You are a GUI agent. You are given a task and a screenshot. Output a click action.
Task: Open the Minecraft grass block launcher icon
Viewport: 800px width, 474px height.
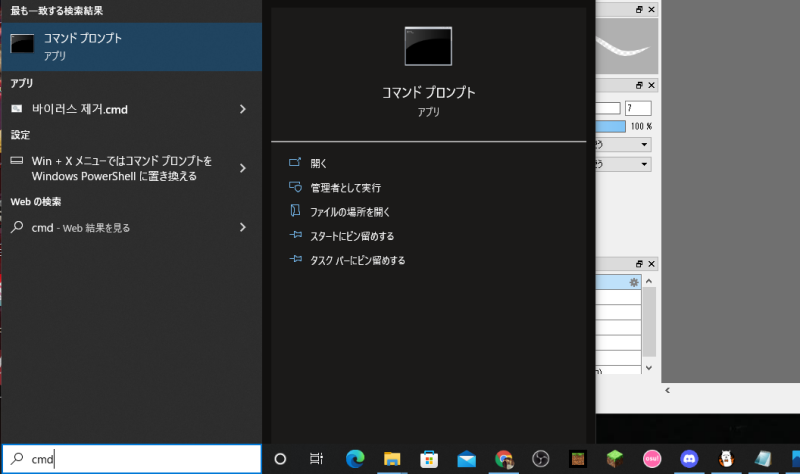tap(615, 459)
